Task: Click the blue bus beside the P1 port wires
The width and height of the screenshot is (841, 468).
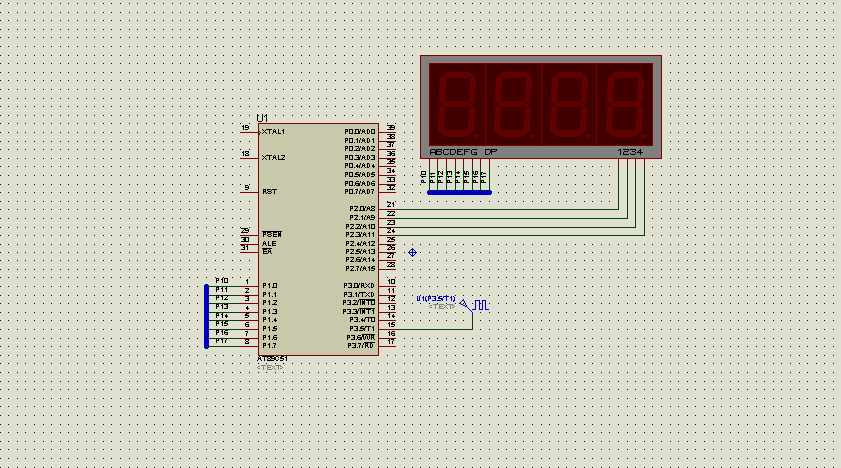Action: [206, 316]
